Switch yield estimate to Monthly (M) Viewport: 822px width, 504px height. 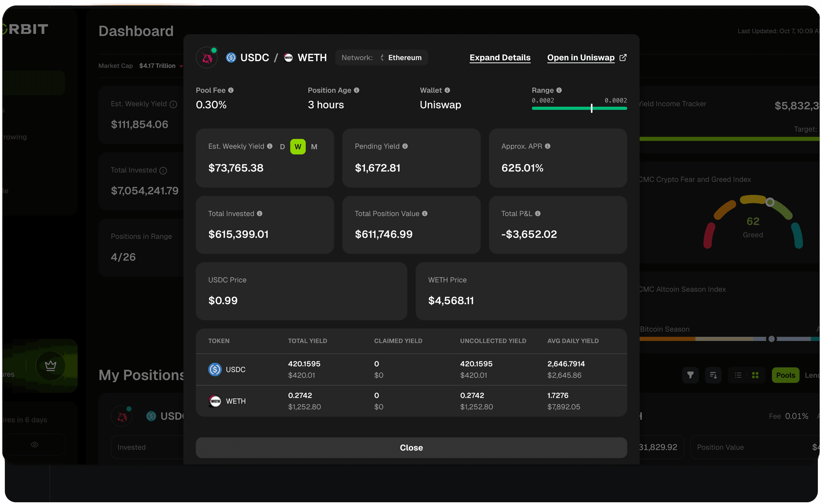[x=314, y=147]
